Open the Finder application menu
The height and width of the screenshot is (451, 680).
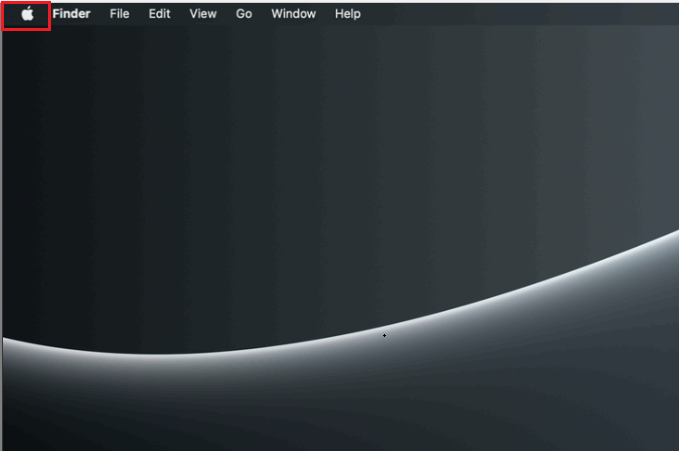(71, 14)
